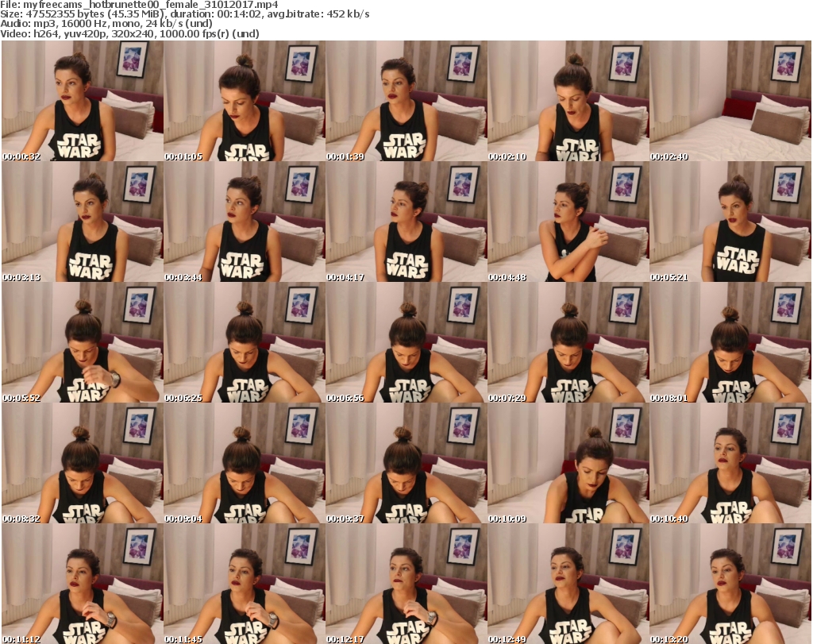Image resolution: width=813 pixels, height=644 pixels.
Task: Select the thumbnail stamped 00:00:32
Action: (x=83, y=101)
